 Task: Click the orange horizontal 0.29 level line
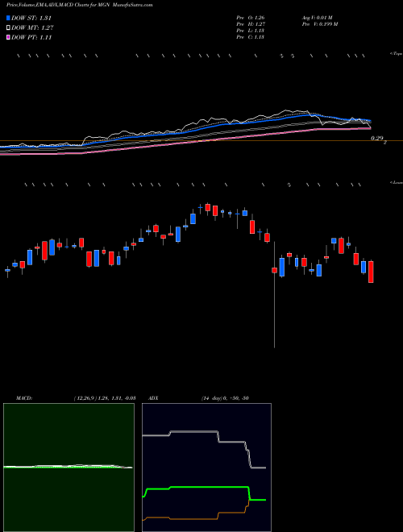click(x=201, y=141)
